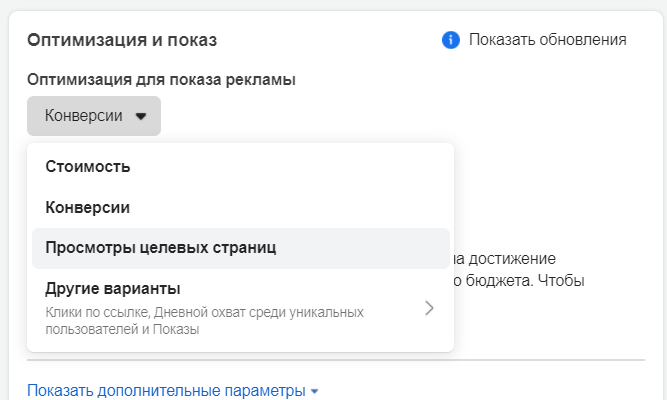Open the Конверсии optimization dropdown button

(93, 116)
